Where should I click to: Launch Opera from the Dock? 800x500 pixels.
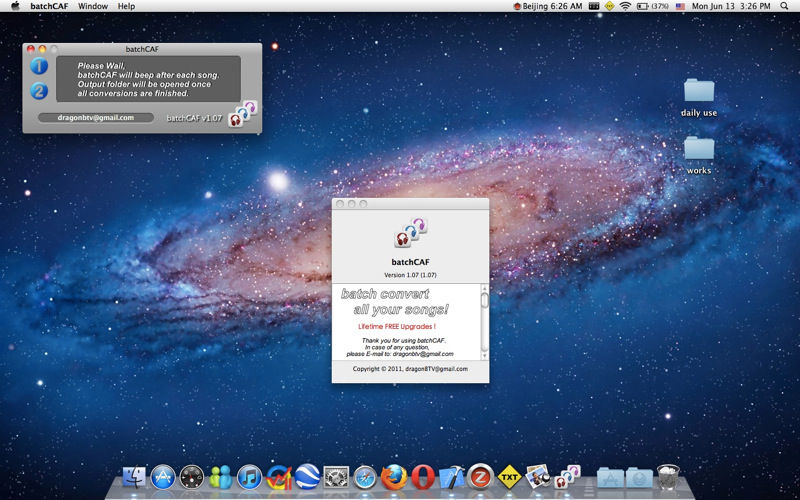pos(423,478)
